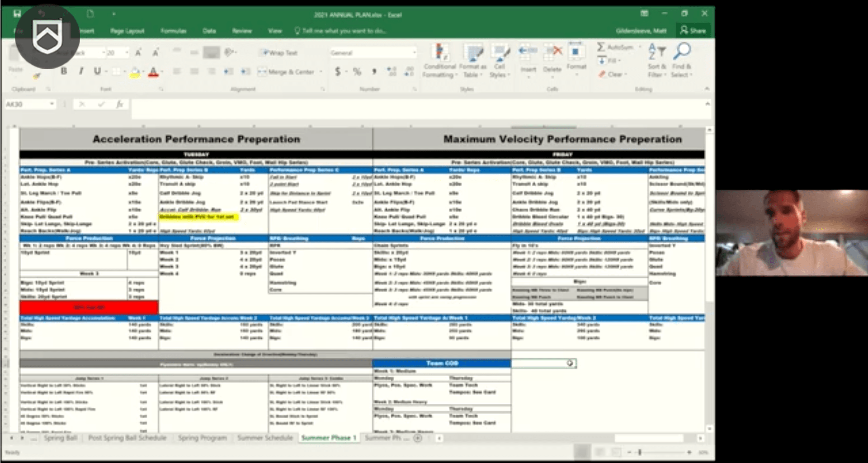
Task: Click the Tell me what you want search box
Action: pos(340,31)
